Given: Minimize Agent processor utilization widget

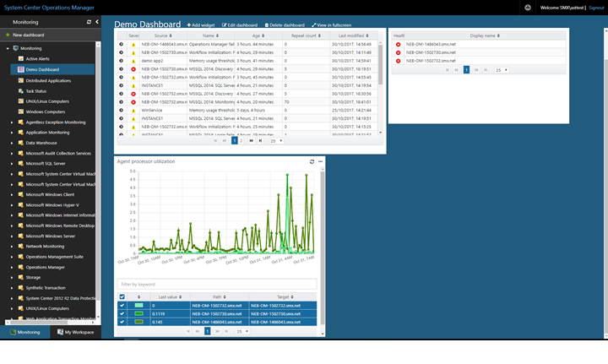Looking at the screenshot, I should (x=320, y=161).
